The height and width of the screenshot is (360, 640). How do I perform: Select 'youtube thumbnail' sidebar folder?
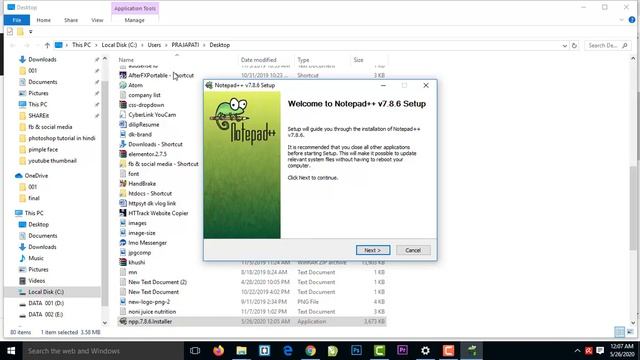(52, 161)
